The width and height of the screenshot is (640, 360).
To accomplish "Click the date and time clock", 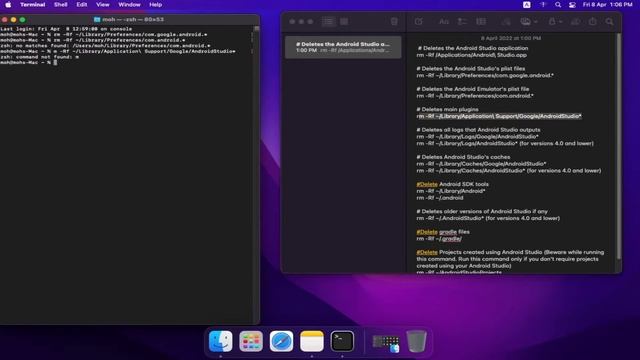I will point(607,5).
